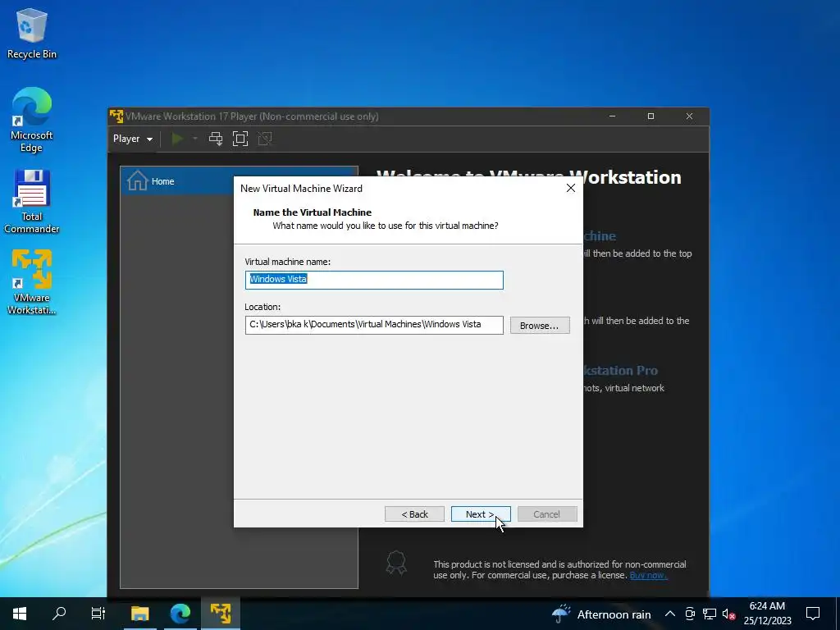The image size is (840, 630).
Task: Open File Explorer from taskbar
Action: tap(139, 614)
